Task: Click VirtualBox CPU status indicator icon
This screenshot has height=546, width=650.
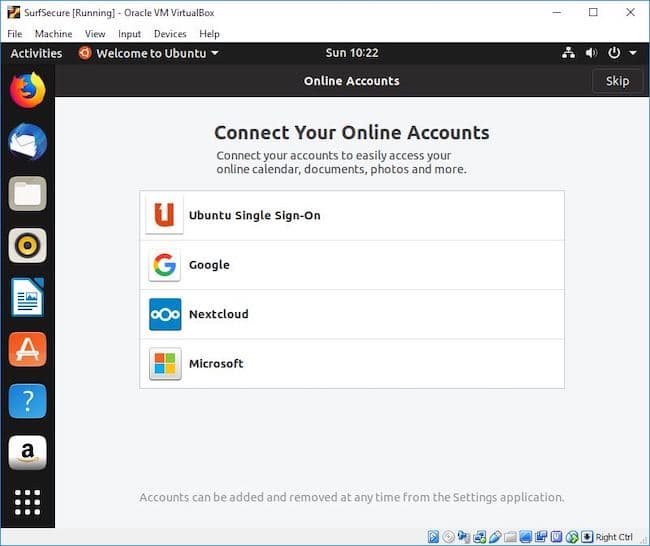Action: point(556,537)
